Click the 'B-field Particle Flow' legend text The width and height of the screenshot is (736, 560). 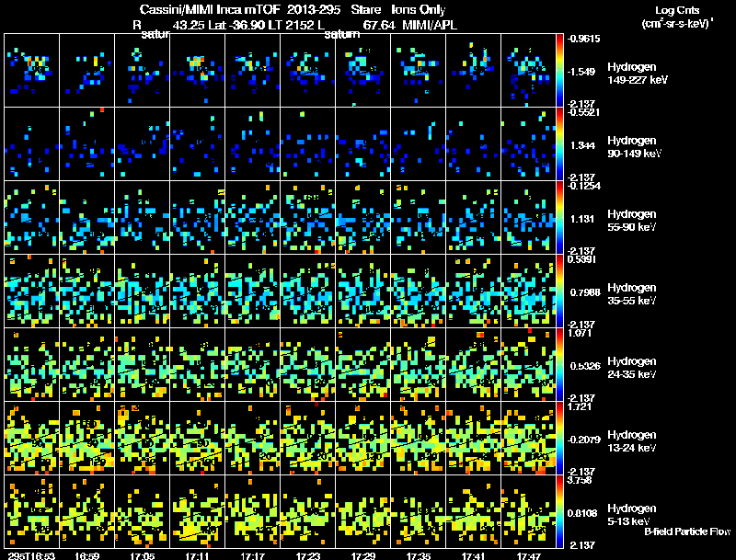pos(687,531)
